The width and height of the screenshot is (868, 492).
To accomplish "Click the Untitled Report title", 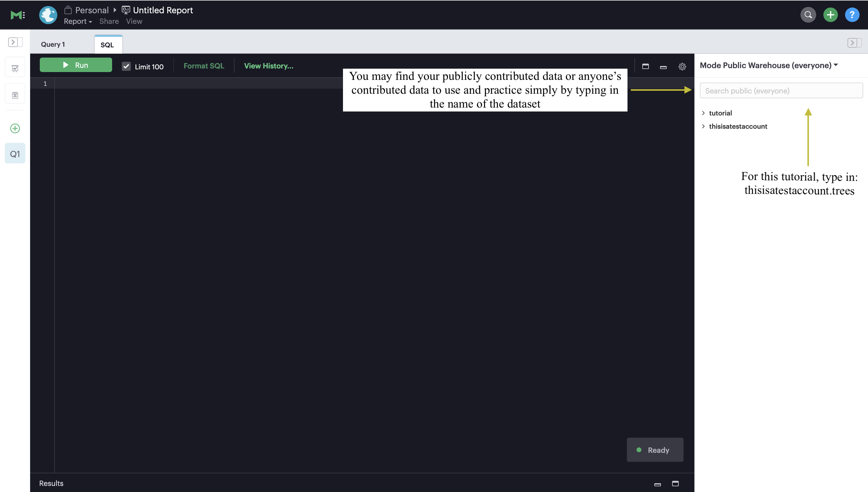I will (x=163, y=10).
